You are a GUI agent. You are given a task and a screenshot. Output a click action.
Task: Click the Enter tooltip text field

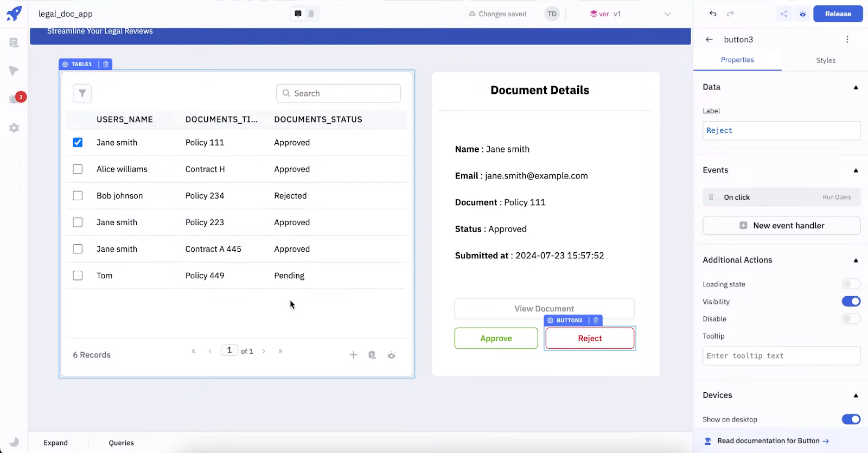pos(781,356)
